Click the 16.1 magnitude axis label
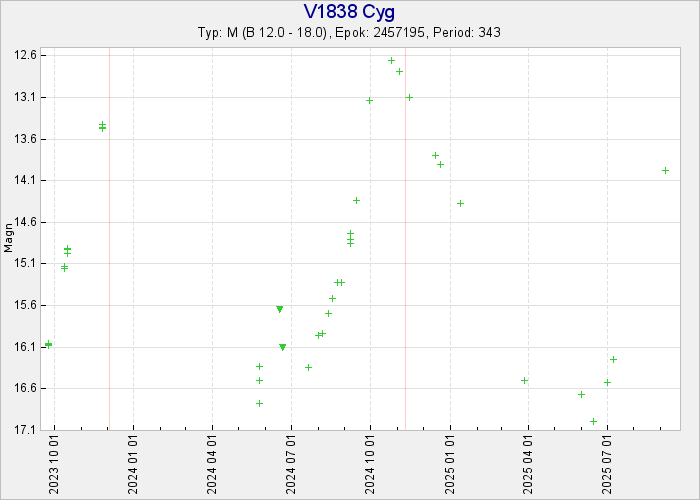Screen dimensions: 700x500 click(25, 347)
